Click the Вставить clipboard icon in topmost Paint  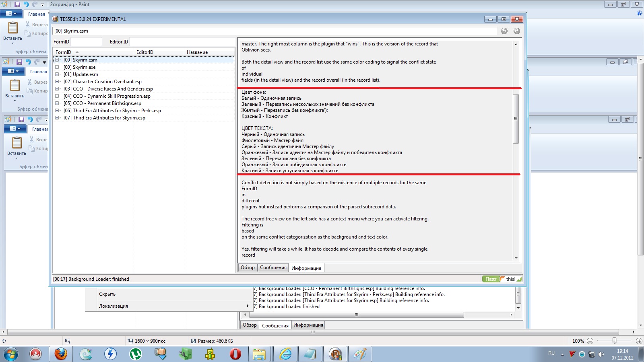[13, 27]
